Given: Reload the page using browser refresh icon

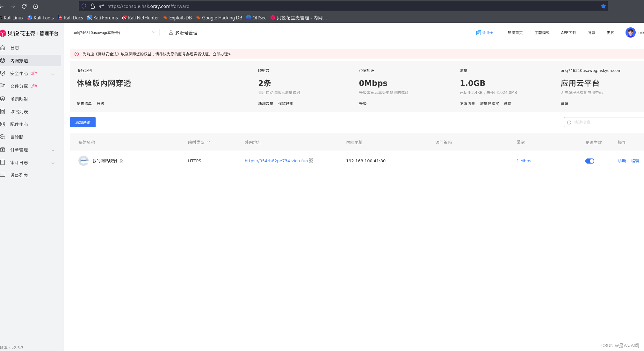Looking at the screenshot, I should [x=24, y=6].
